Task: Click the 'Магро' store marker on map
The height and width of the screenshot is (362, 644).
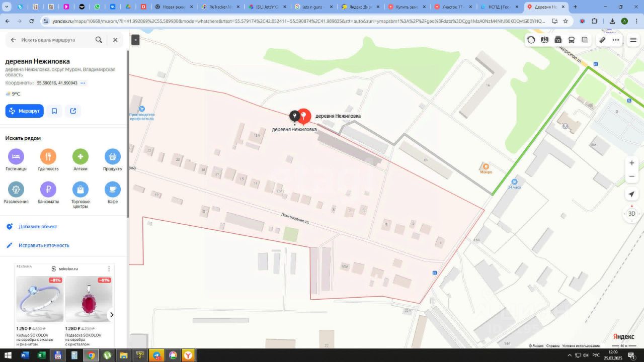Action: click(x=486, y=168)
